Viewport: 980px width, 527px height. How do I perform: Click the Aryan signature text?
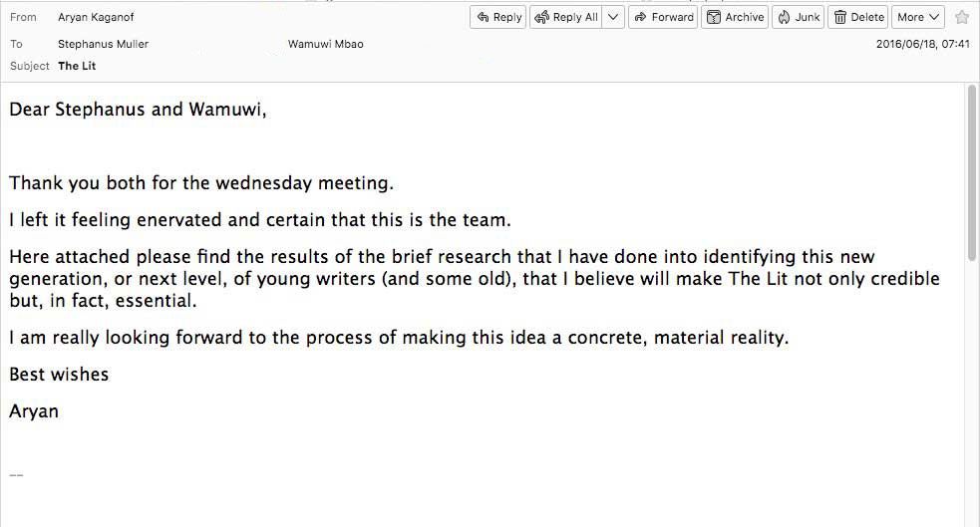click(34, 411)
